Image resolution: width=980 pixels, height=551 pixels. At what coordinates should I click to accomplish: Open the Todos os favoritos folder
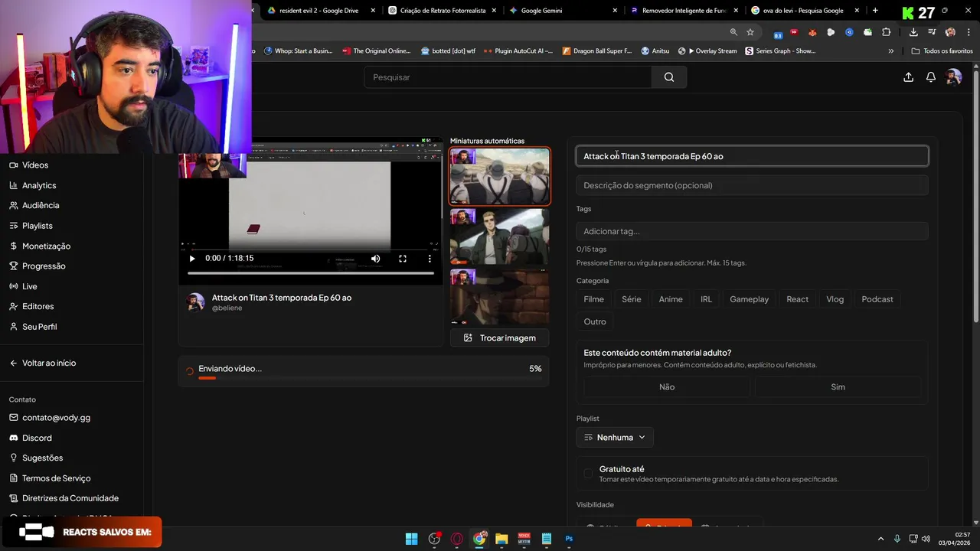tap(942, 51)
